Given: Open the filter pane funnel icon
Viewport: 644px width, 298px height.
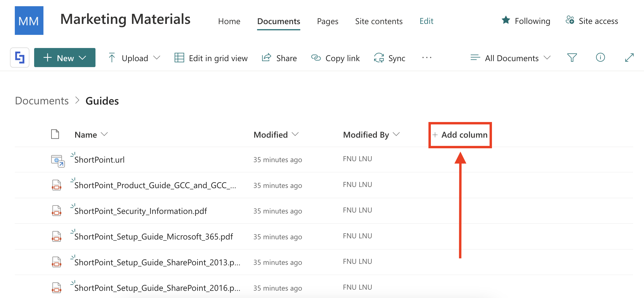Looking at the screenshot, I should 572,58.
